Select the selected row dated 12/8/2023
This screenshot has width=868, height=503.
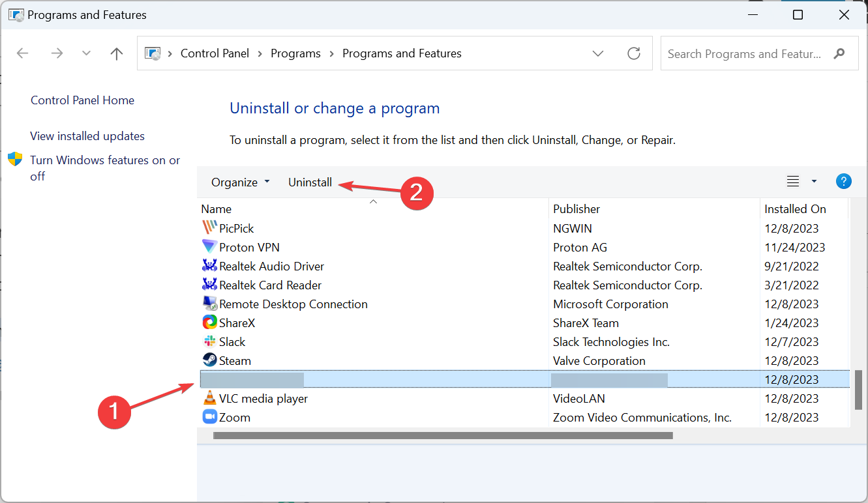click(x=524, y=379)
